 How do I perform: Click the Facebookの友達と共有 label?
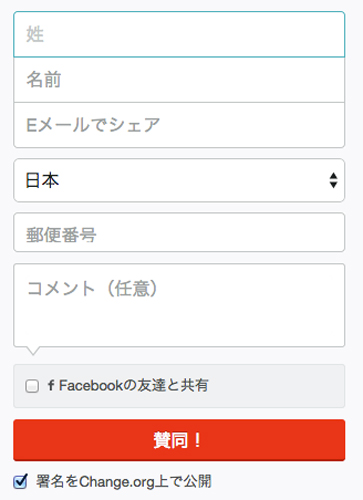pyautogui.click(x=134, y=385)
